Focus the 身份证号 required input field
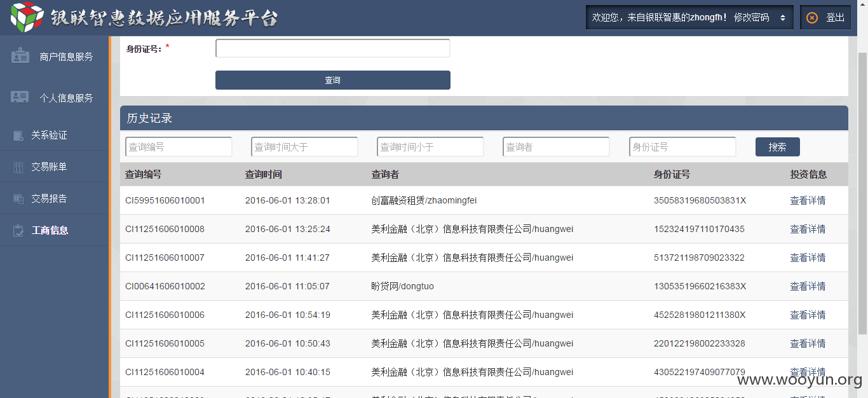 pyautogui.click(x=333, y=48)
